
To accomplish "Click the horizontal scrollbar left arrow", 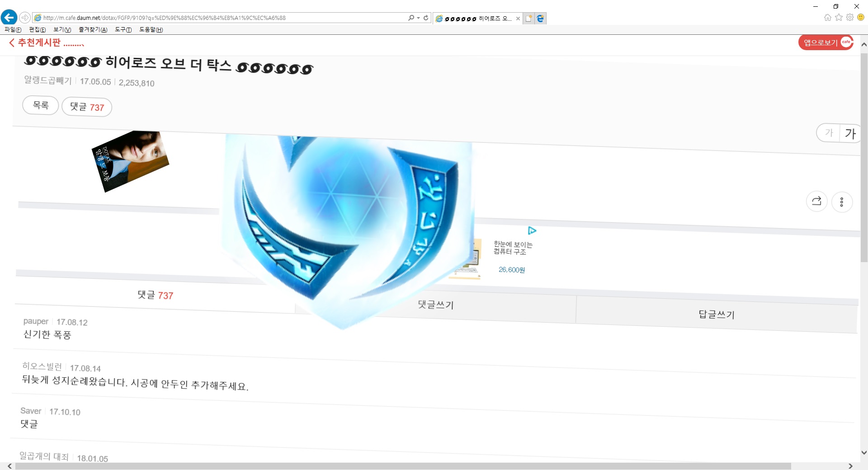I will pos(9,466).
